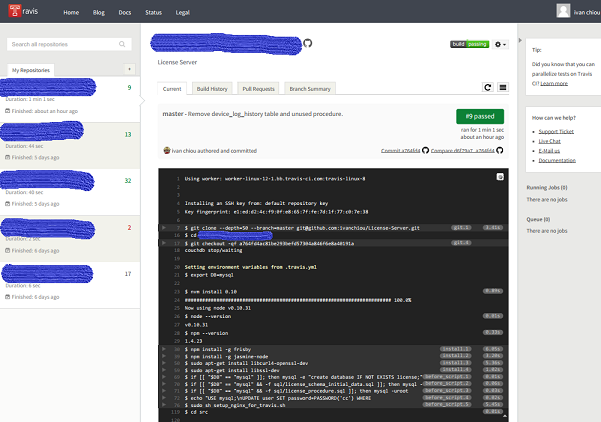Click the search magnifier icon
601x422 pixels.
pyautogui.click(x=122, y=44)
